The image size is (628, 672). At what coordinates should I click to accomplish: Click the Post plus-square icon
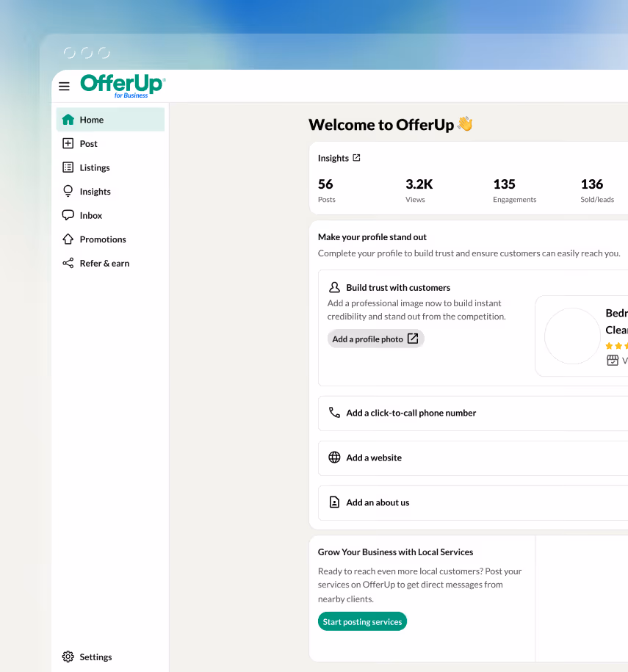pos(68,143)
